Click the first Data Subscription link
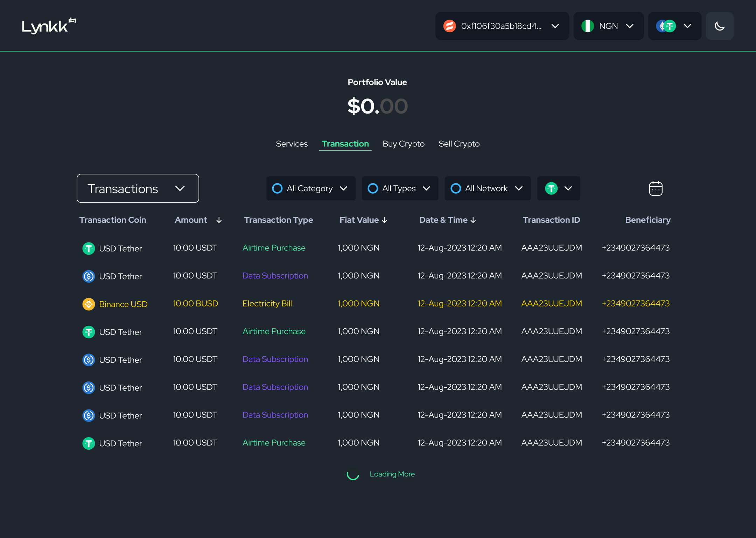756x538 pixels. pos(275,276)
